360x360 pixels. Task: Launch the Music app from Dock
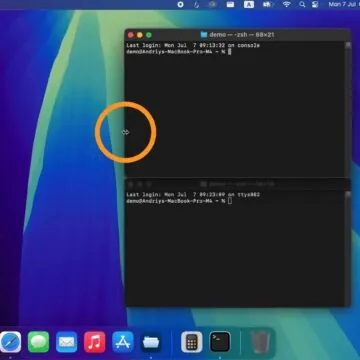(95, 342)
